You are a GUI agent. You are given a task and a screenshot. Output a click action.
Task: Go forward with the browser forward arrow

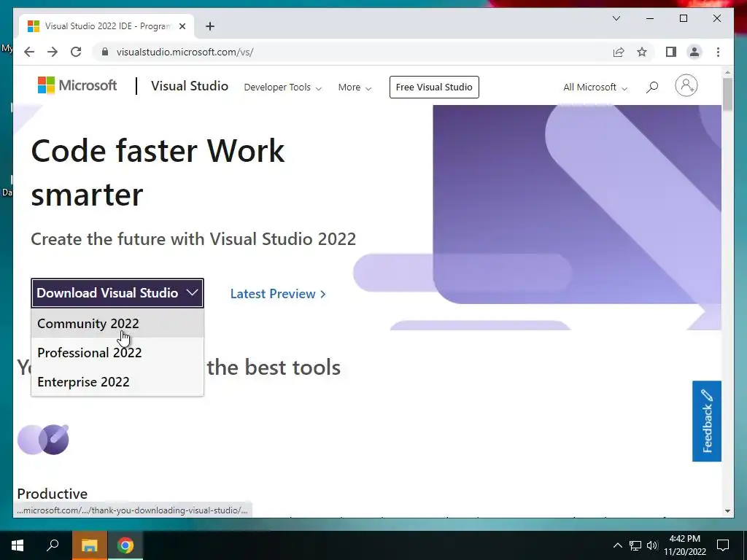pos(53,52)
